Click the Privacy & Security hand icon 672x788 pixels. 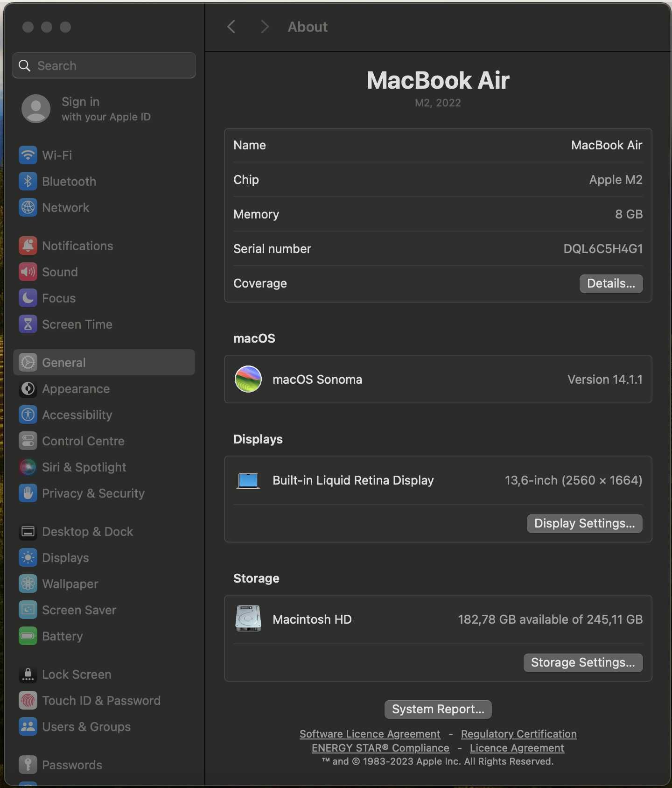tap(28, 493)
